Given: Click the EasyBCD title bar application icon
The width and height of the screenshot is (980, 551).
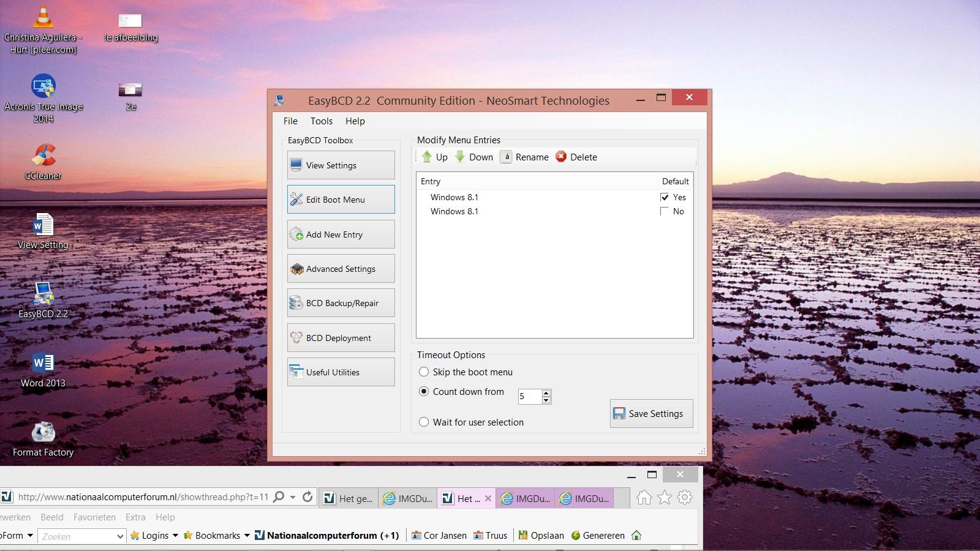Looking at the screenshot, I should tap(281, 100).
